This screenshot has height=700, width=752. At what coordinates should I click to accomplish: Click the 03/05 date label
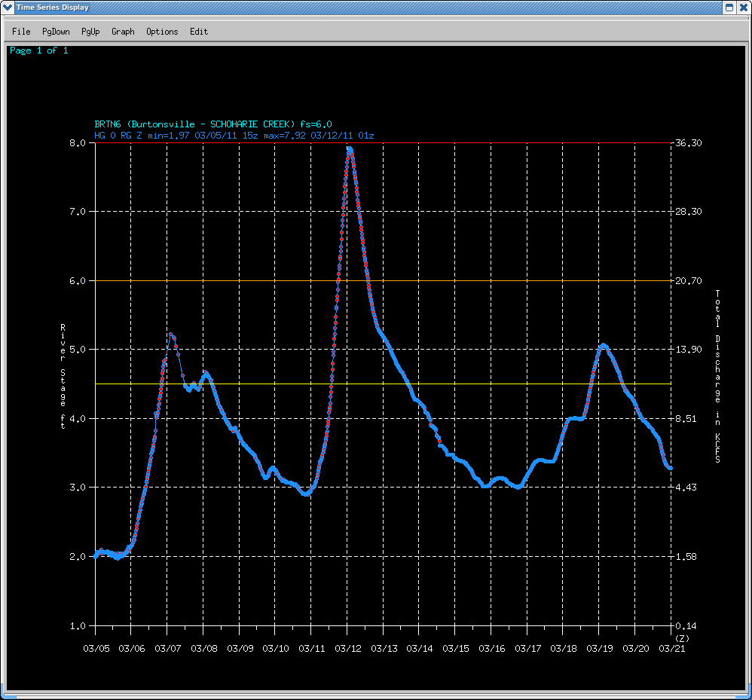click(96, 649)
